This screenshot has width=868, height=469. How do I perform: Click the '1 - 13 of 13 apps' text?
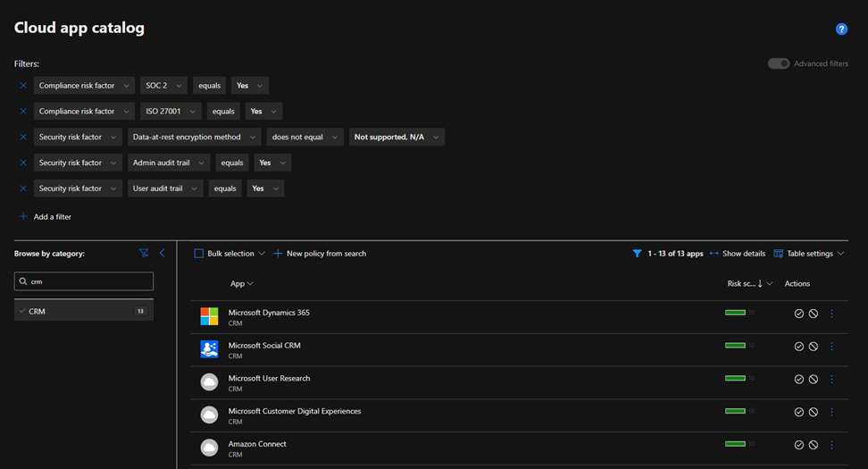point(675,254)
